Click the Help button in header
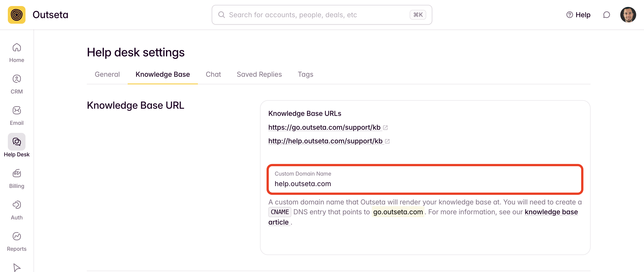The image size is (644, 272). point(578,15)
